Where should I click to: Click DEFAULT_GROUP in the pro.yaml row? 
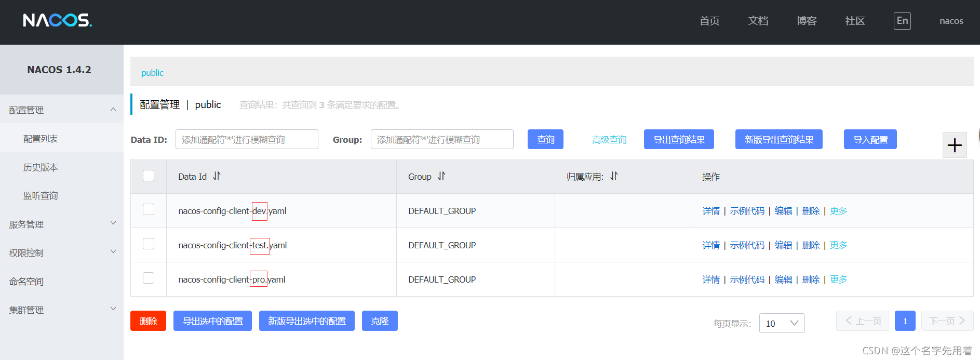tap(442, 279)
